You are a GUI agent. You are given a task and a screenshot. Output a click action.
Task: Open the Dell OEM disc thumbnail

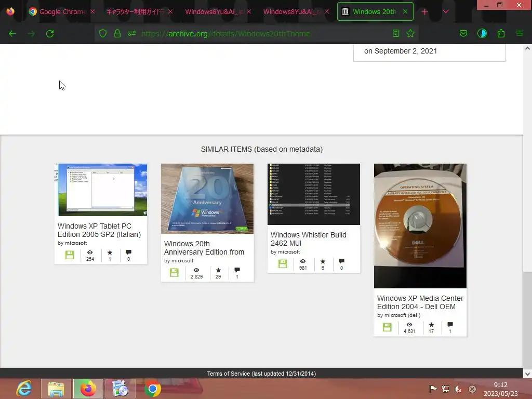420,226
